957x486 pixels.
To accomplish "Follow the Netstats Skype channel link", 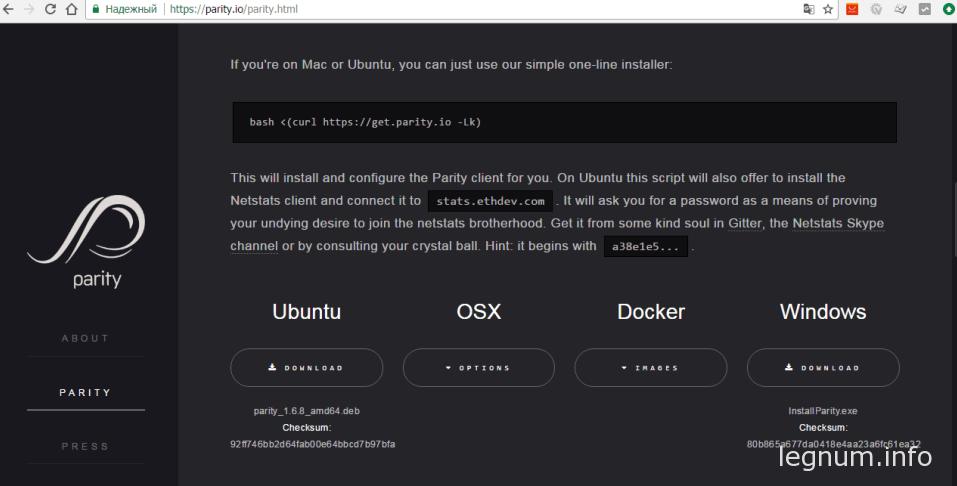I will [836, 224].
